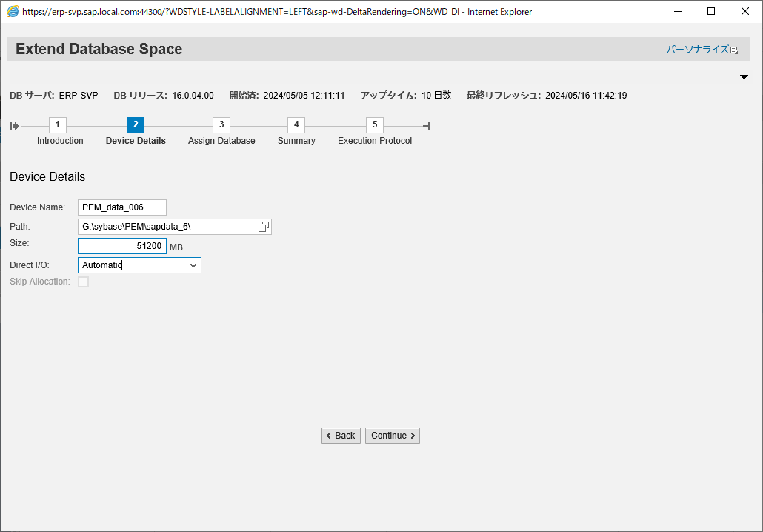Click the Device Details section title

[x=47, y=176]
